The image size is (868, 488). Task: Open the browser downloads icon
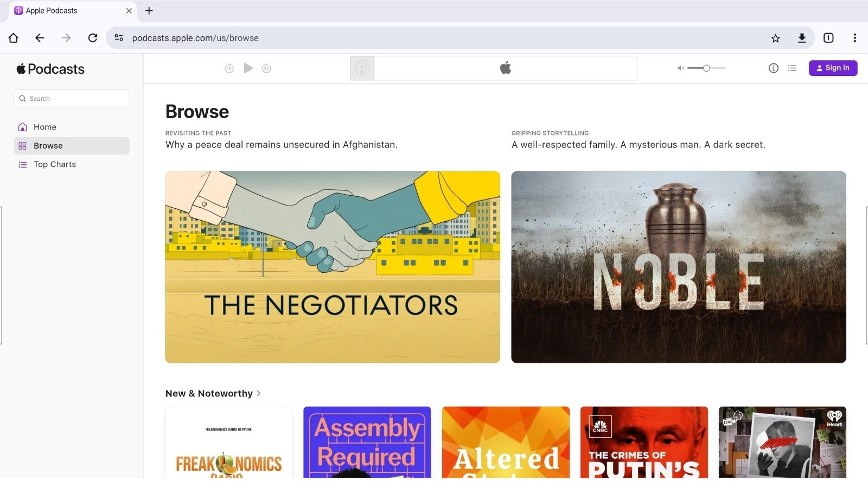pos(802,38)
